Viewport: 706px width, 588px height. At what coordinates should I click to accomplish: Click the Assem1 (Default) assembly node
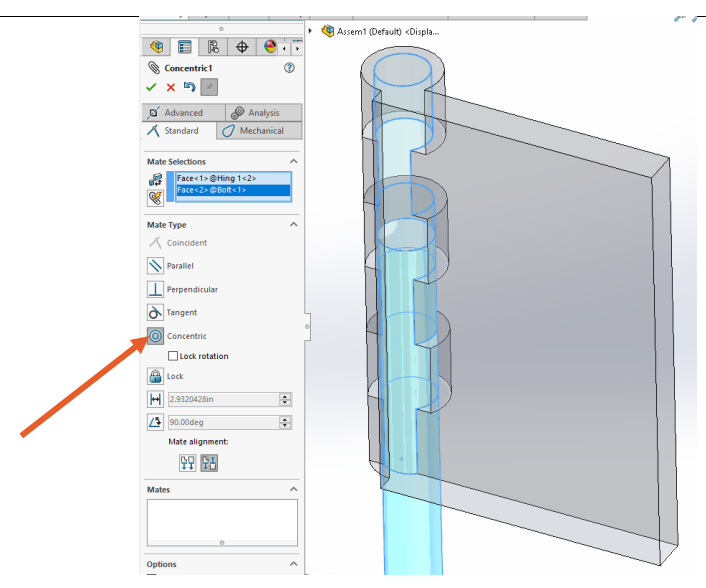380,32
